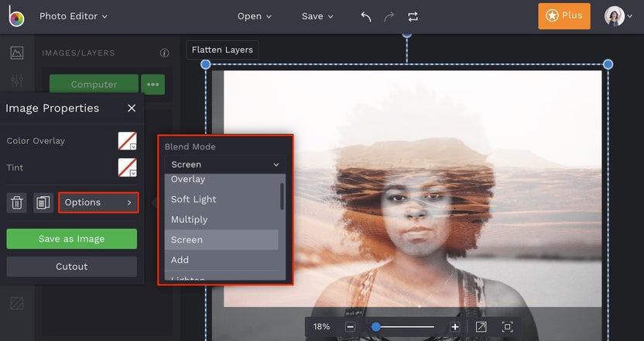Click the layer rotation handle at top
The height and width of the screenshot is (341, 644).
406,34
